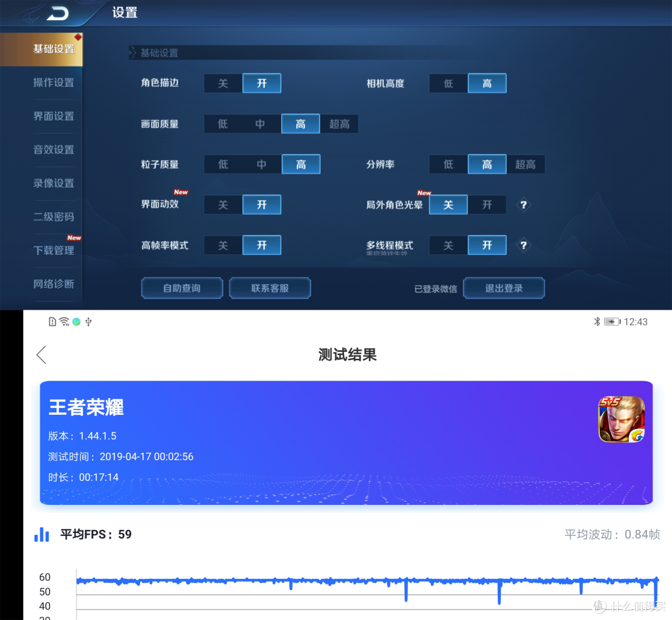Tap the battery status icon
This screenshot has height=620, width=672.
(x=612, y=322)
